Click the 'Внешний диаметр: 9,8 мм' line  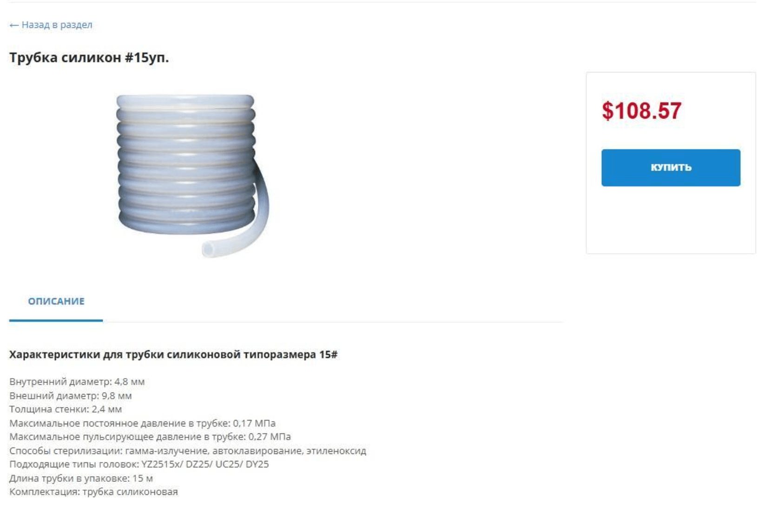point(71,396)
